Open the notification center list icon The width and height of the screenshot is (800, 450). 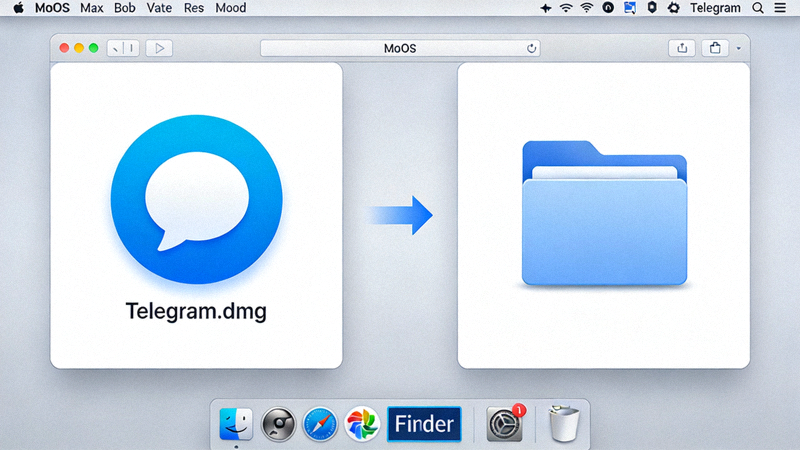click(781, 8)
